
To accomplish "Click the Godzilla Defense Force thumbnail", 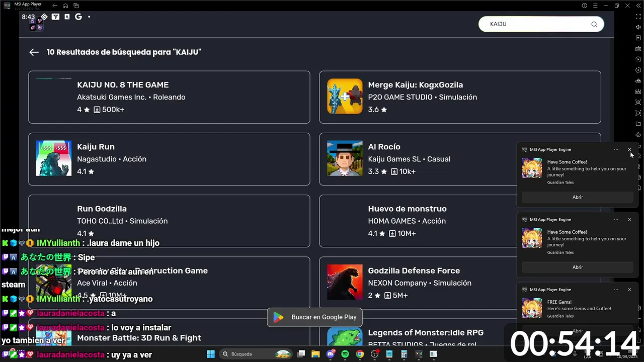I will coord(345,282).
